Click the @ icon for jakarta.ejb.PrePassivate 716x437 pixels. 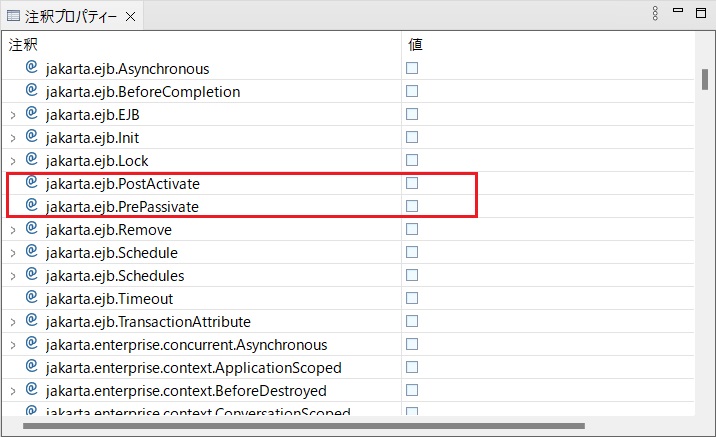tap(31, 206)
